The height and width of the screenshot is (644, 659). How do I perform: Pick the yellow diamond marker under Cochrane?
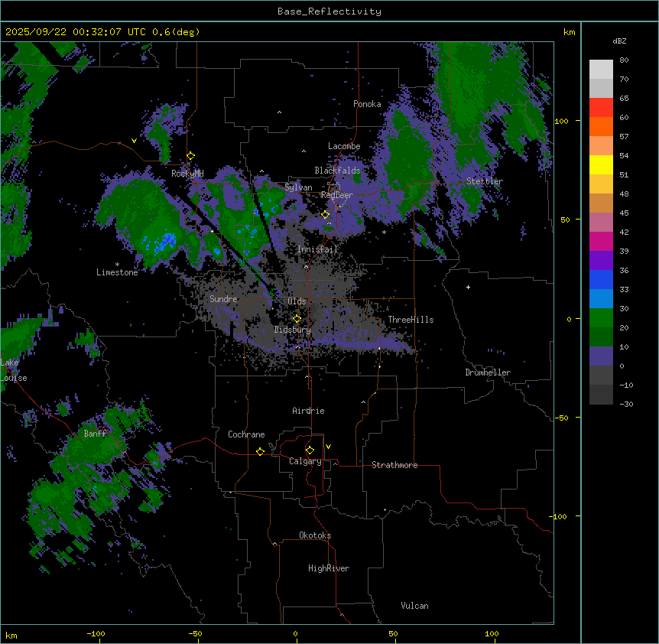point(260,452)
